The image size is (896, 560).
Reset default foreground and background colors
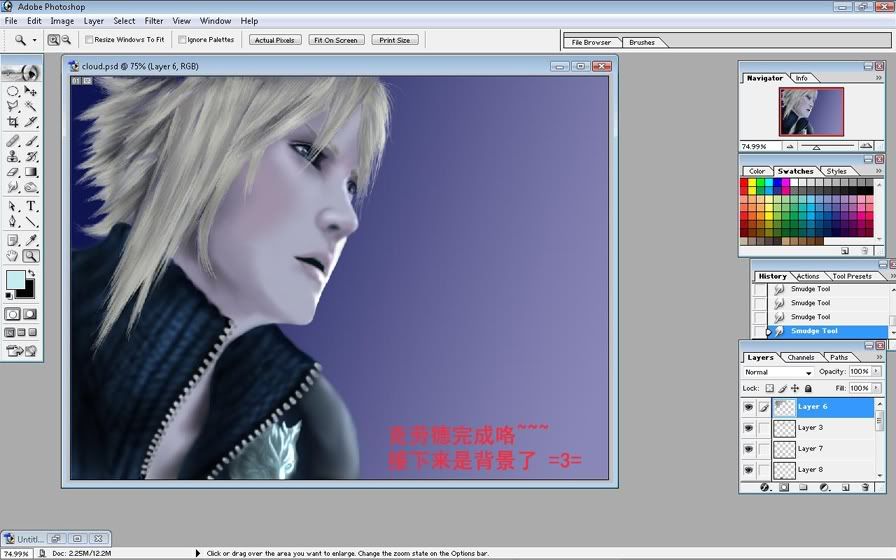tap(9, 295)
